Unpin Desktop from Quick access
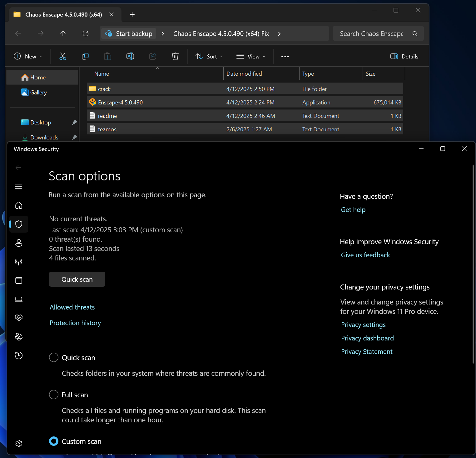Image resolution: width=476 pixels, height=458 pixels. [x=74, y=122]
